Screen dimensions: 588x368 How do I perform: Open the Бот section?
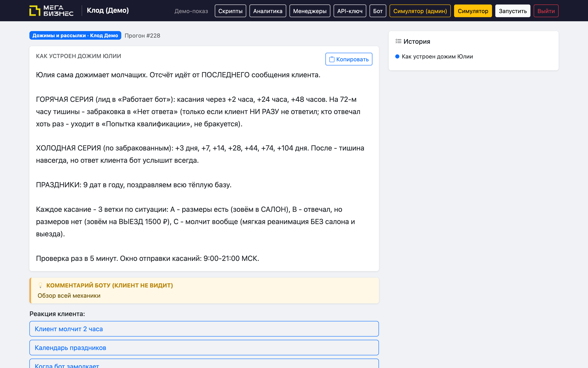point(378,11)
